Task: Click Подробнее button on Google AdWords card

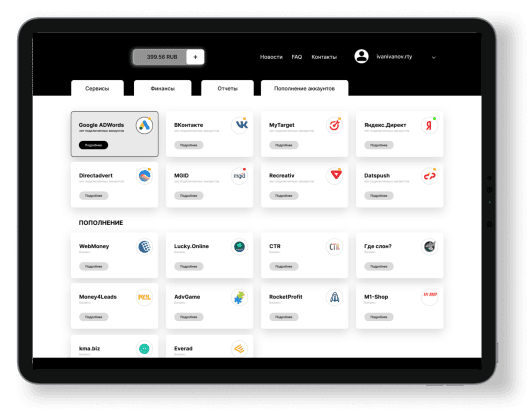Action: coord(93,145)
